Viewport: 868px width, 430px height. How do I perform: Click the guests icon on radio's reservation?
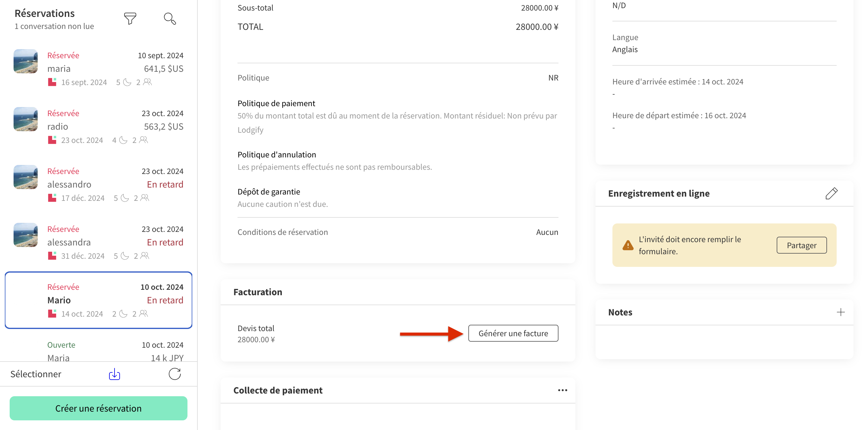pyautogui.click(x=143, y=140)
